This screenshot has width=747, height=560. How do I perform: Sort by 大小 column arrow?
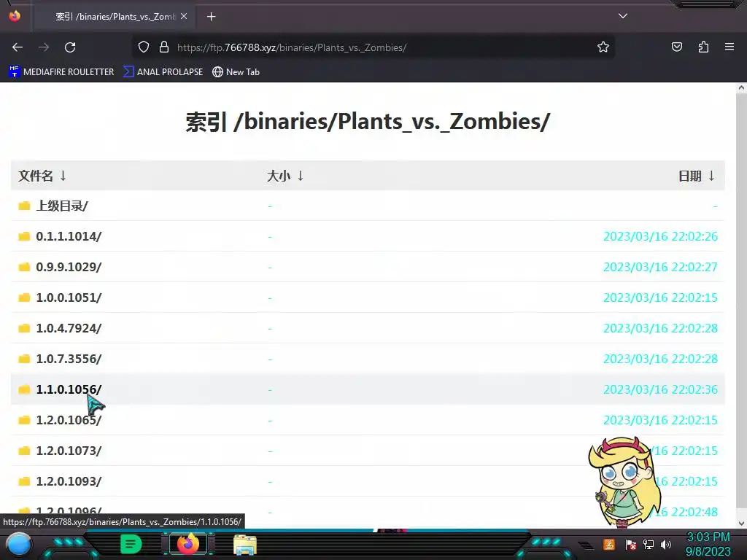[x=301, y=176]
